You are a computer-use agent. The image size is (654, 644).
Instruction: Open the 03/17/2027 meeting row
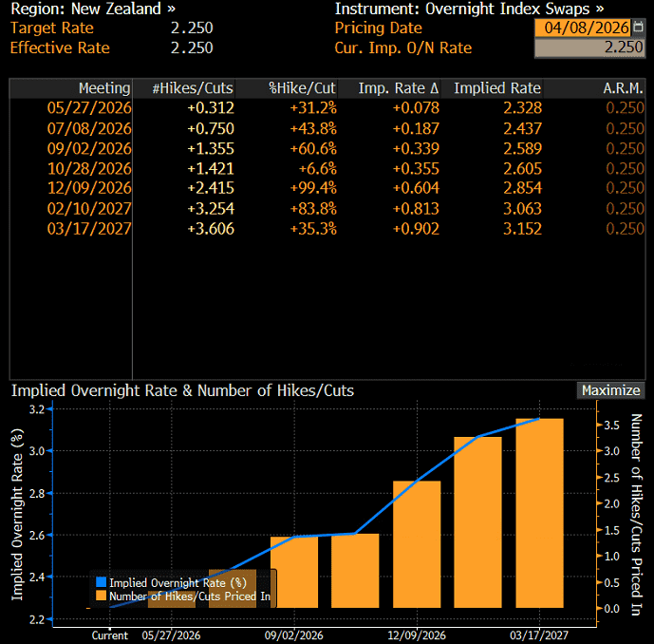(89, 228)
